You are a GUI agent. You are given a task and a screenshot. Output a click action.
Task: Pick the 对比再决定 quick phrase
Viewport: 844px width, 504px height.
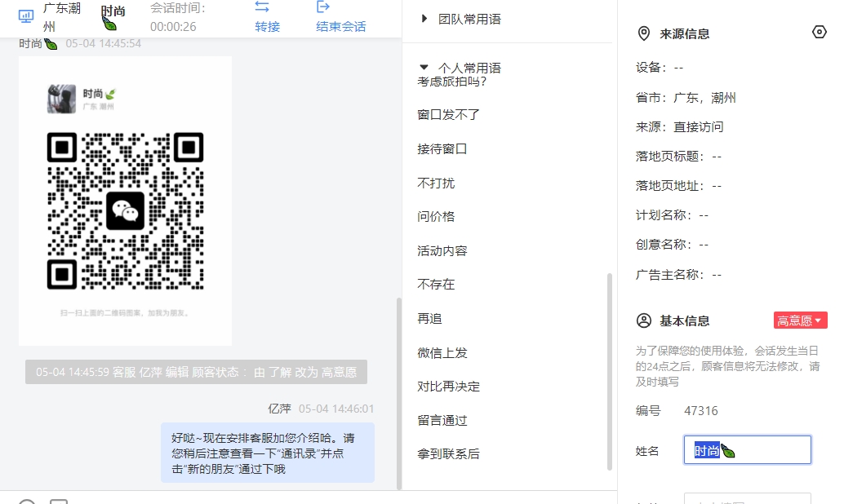pyautogui.click(x=448, y=387)
